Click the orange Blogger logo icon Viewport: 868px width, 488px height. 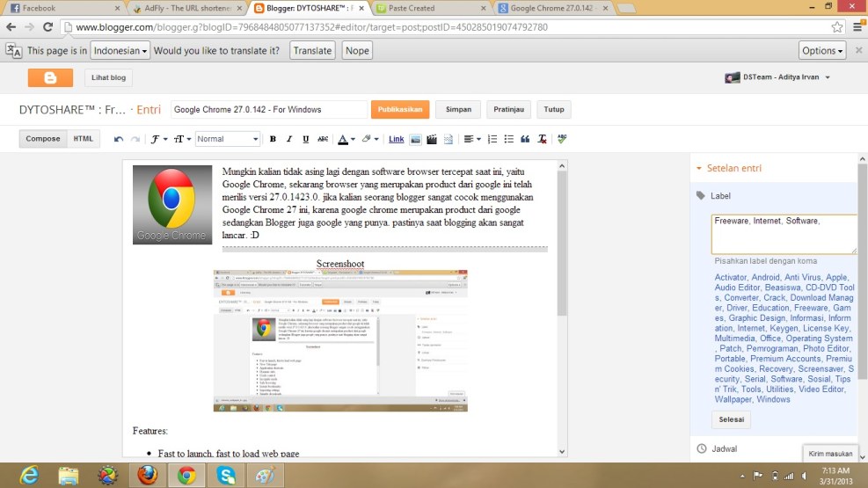point(50,77)
